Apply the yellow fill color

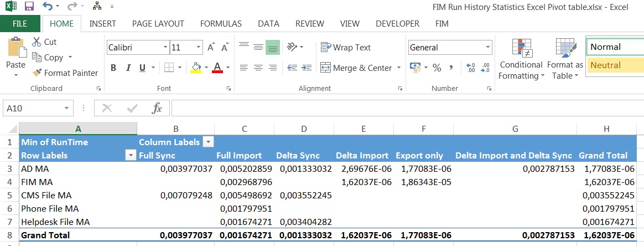(x=196, y=68)
